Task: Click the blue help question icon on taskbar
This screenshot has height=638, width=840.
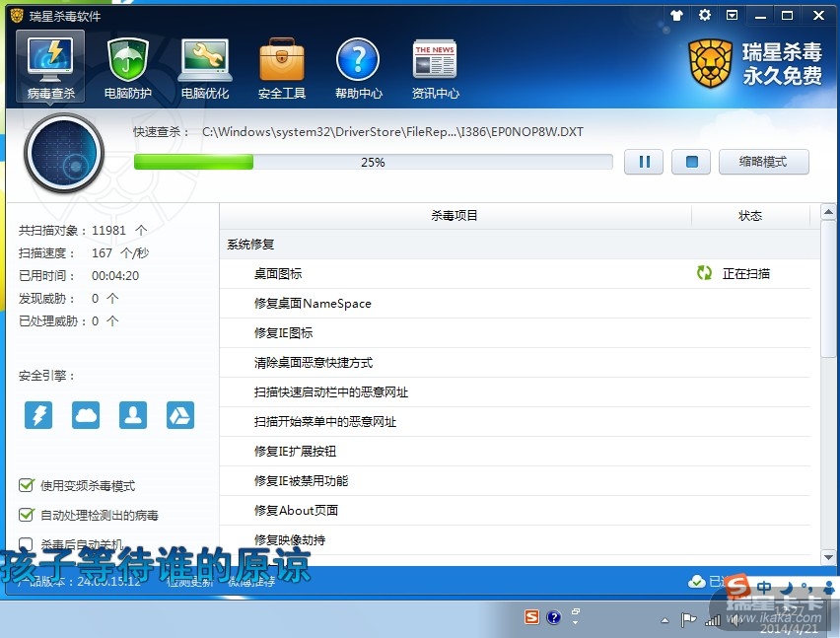Action: pyautogui.click(x=554, y=617)
